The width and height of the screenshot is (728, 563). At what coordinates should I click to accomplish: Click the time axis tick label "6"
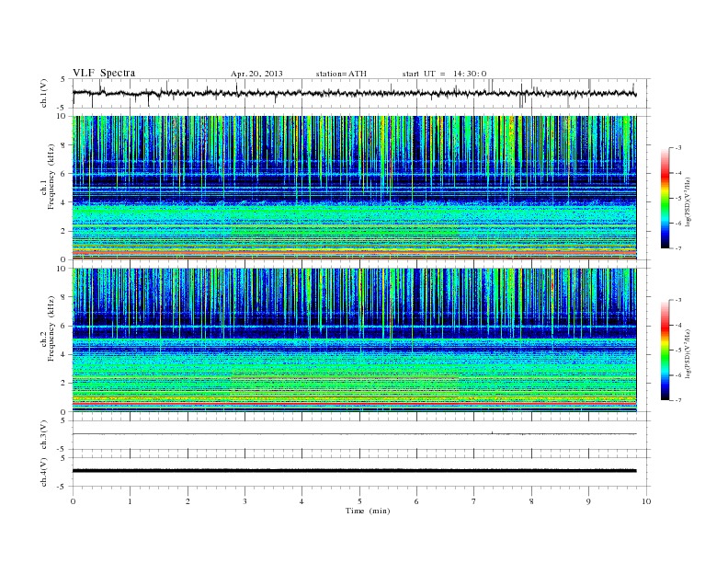(x=416, y=501)
